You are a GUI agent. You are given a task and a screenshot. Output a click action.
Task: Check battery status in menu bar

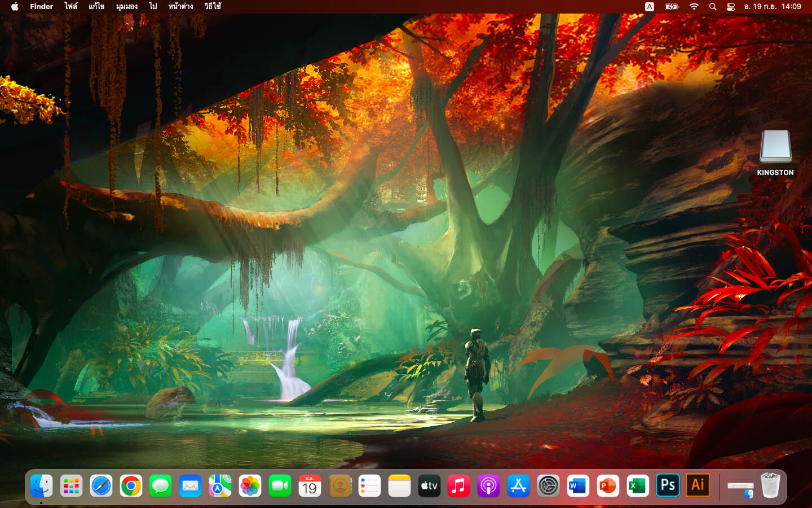[672, 7]
